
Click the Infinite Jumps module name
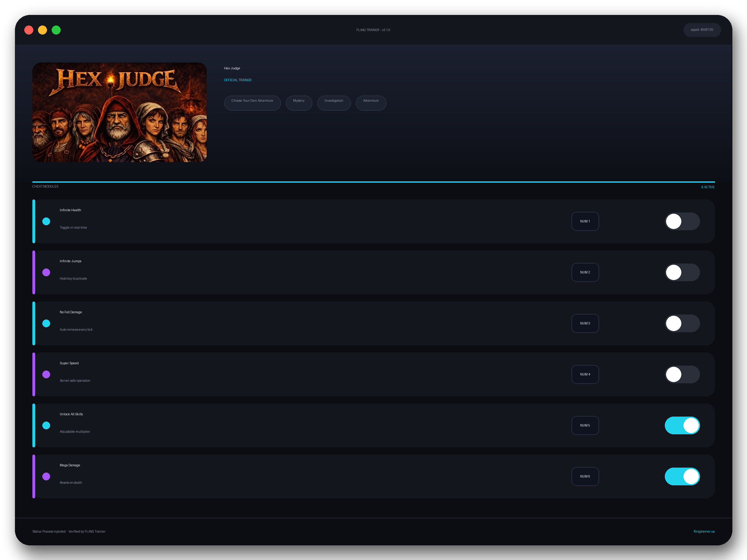[71, 261]
